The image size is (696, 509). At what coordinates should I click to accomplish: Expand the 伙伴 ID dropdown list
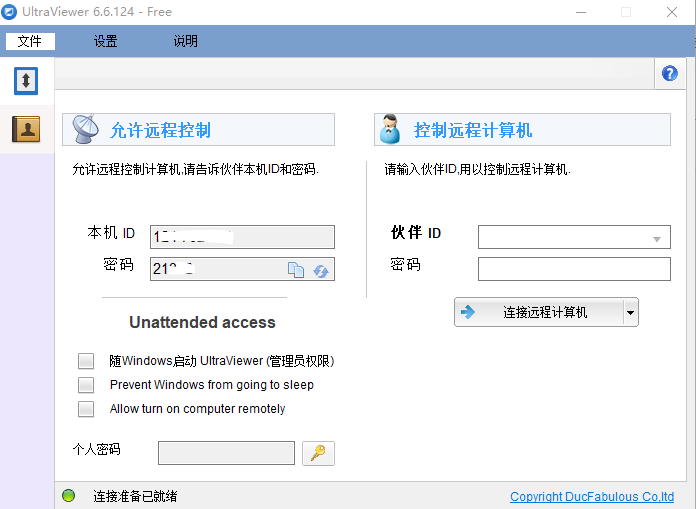coord(656,238)
